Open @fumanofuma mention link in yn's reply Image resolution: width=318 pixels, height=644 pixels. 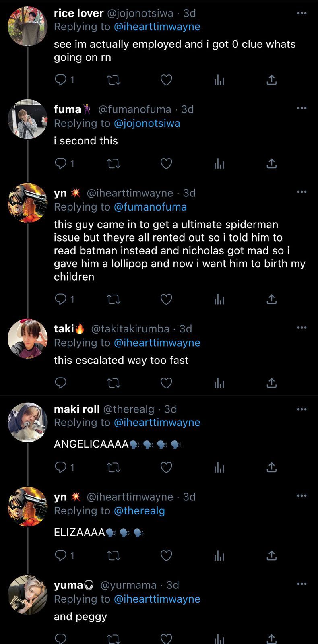click(150, 207)
